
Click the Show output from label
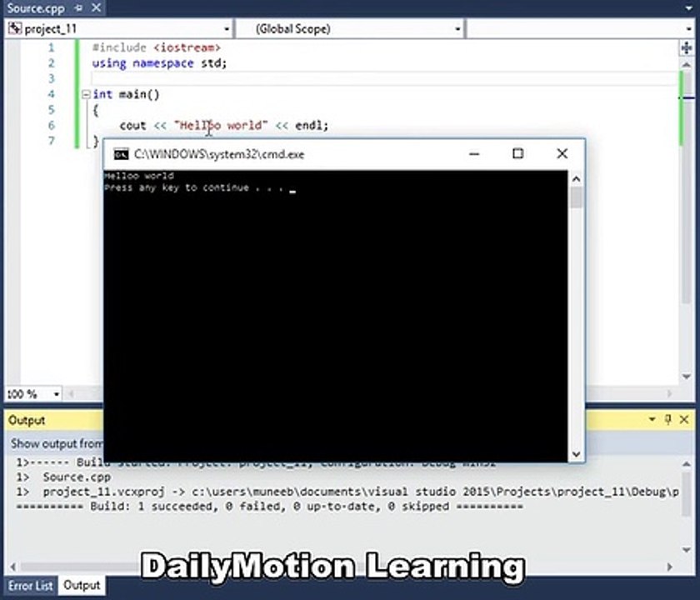57,443
